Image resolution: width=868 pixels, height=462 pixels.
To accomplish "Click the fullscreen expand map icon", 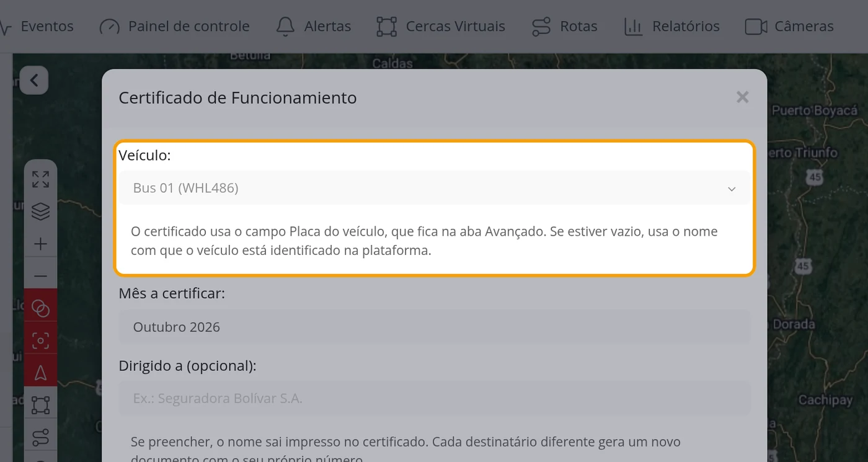I will (x=40, y=179).
